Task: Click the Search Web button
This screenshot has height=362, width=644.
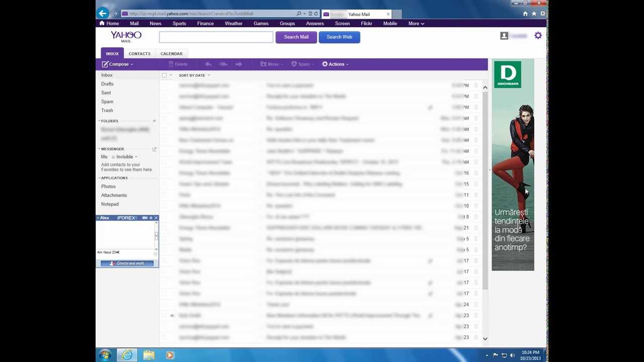Action: point(339,37)
